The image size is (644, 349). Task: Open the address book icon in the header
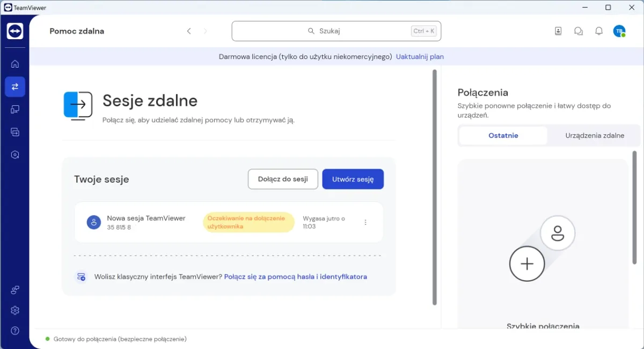[x=558, y=31]
